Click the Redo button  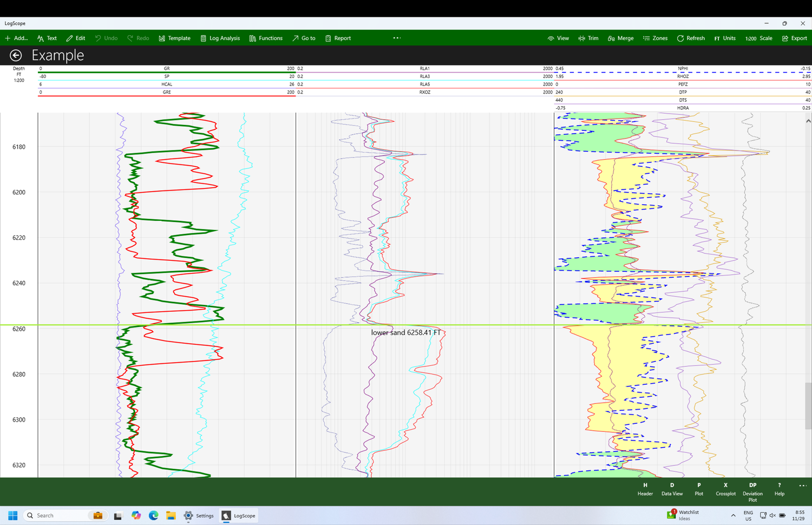(138, 38)
